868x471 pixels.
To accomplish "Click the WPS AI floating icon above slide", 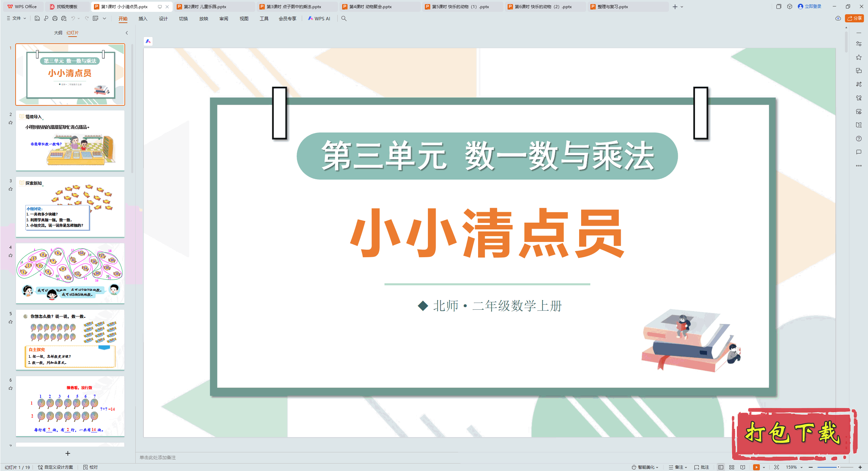I will pyautogui.click(x=148, y=41).
